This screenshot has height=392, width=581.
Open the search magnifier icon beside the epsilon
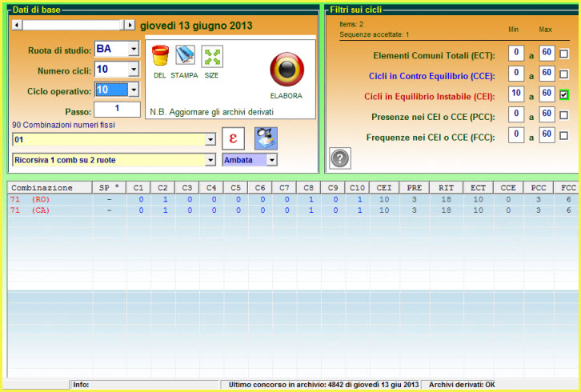coord(266,138)
